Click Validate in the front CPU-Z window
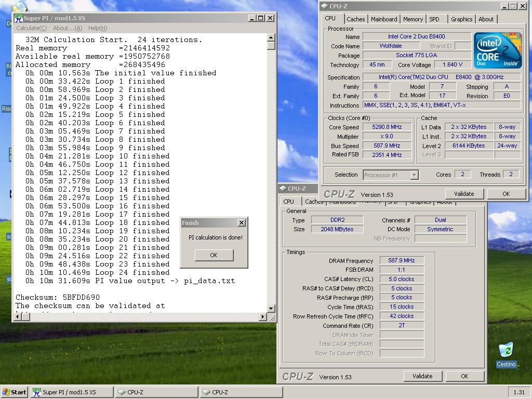 tap(464, 194)
